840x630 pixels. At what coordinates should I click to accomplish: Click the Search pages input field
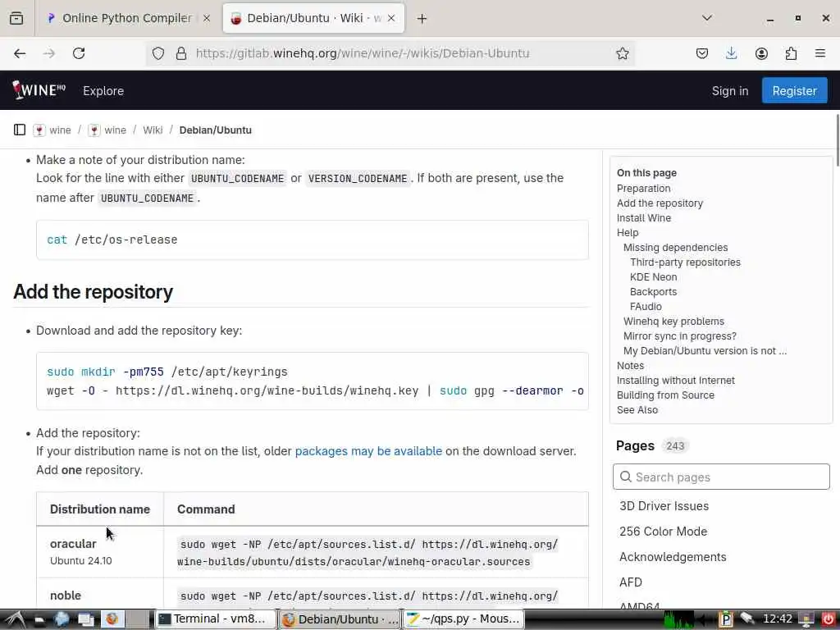(721, 477)
